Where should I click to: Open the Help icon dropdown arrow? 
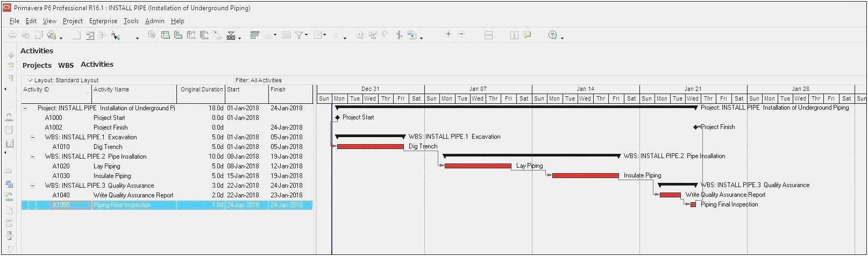pyautogui.click(x=562, y=38)
